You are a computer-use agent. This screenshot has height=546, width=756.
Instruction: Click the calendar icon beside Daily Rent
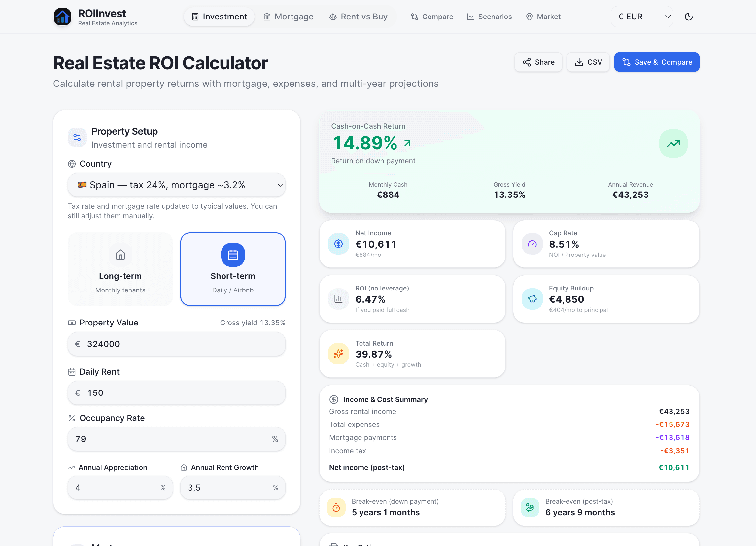coord(72,372)
